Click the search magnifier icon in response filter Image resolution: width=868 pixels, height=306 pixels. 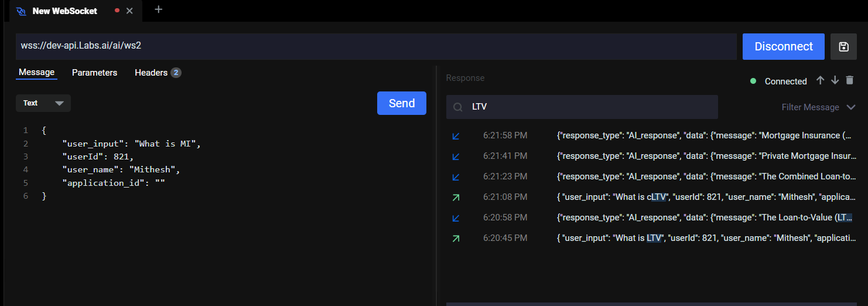458,107
